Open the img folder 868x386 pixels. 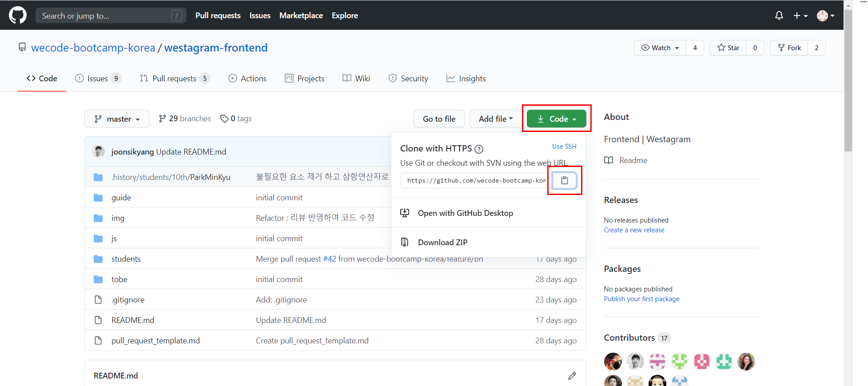click(118, 218)
